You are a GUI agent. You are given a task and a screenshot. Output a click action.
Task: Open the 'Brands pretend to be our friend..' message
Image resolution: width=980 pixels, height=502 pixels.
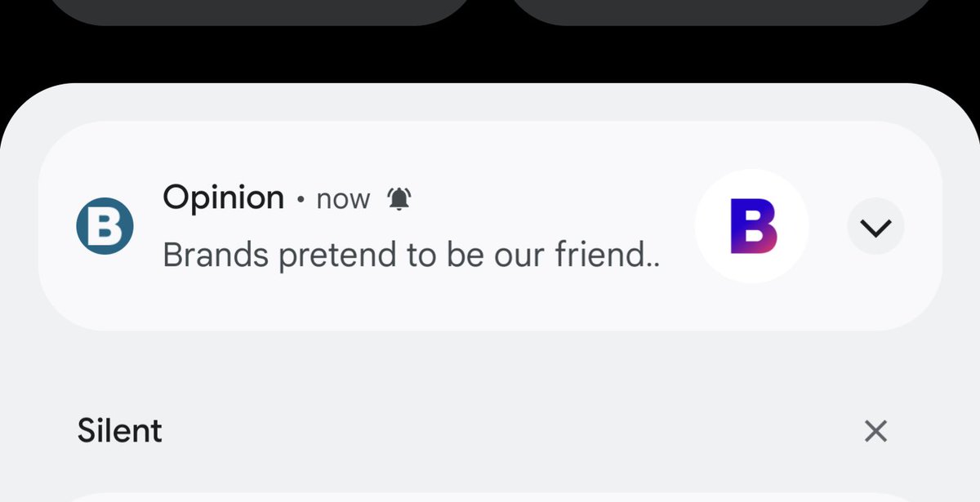pyautogui.click(x=411, y=255)
